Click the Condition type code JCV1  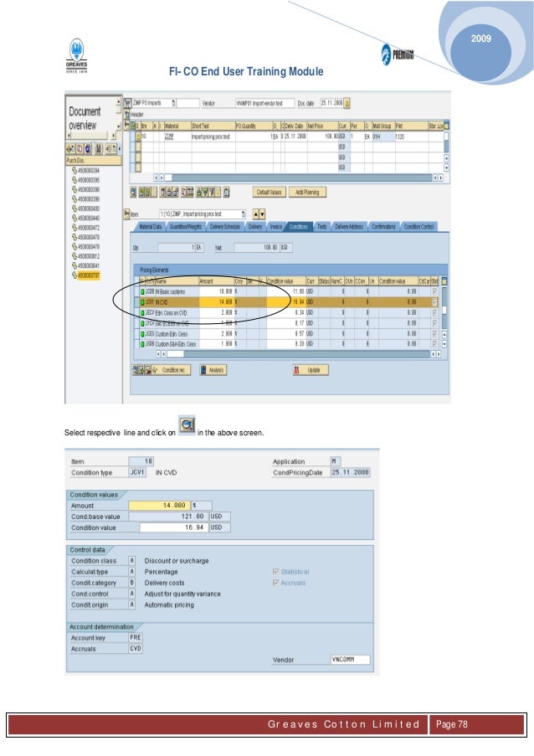(x=137, y=472)
